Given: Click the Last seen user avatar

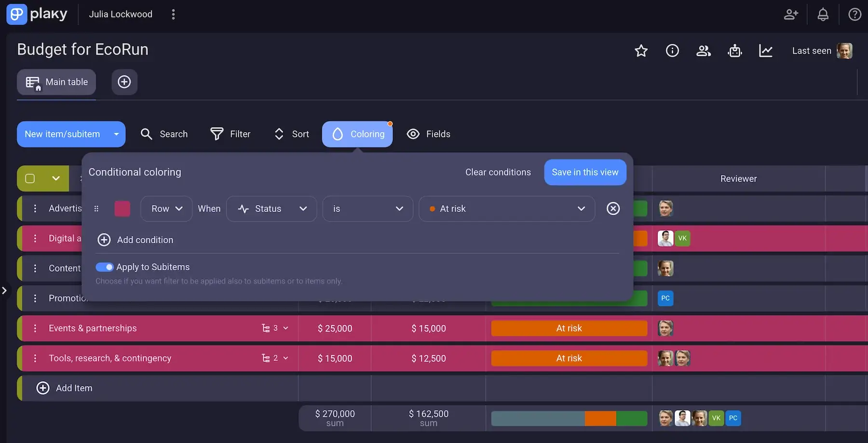Looking at the screenshot, I should 844,51.
